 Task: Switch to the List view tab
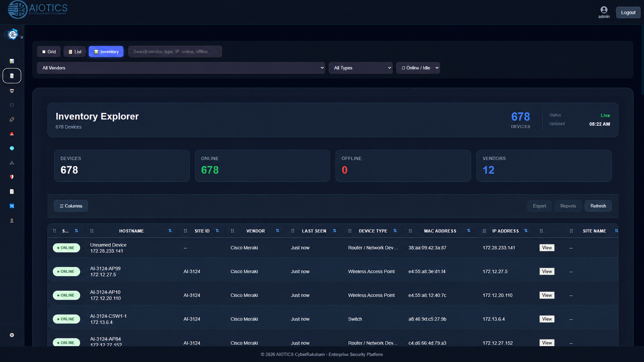click(x=74, y=51)
